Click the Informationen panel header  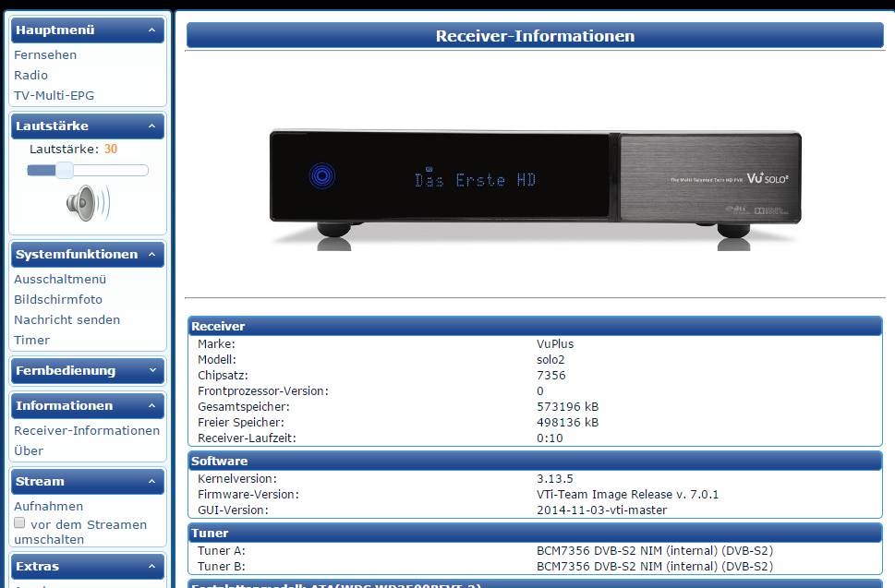[x=88, y=406]
